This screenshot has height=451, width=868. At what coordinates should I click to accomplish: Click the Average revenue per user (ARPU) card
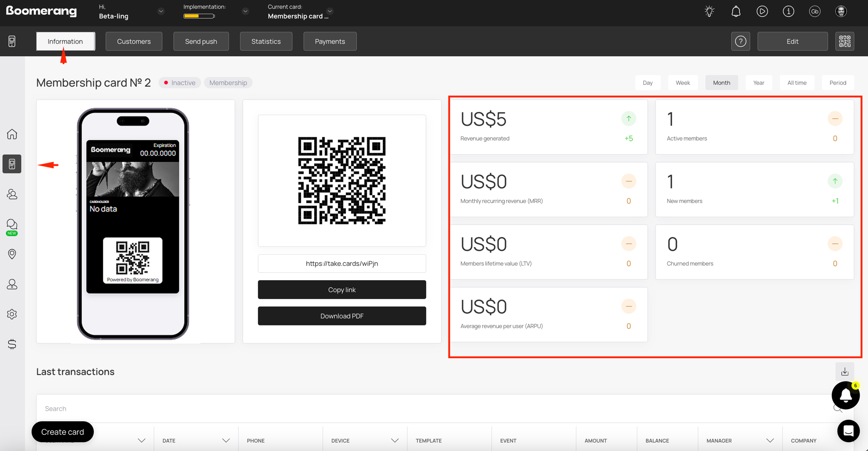click(549, 315)
